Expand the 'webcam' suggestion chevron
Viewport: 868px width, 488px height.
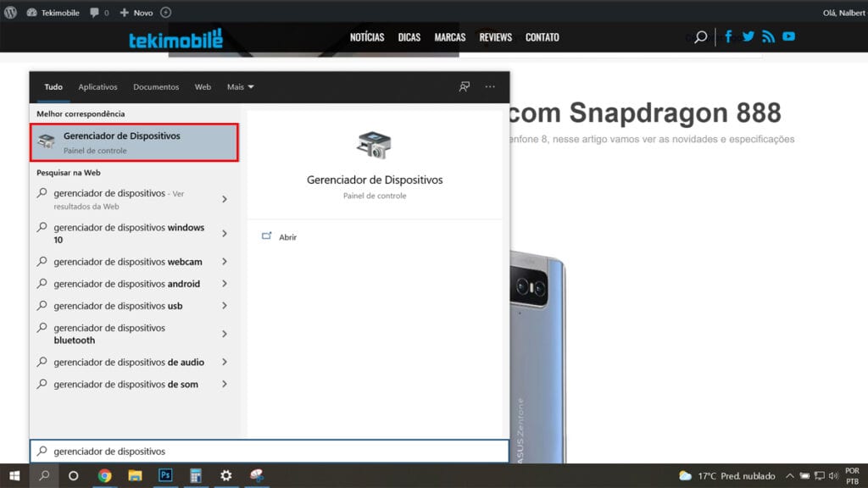click(224, 262)
